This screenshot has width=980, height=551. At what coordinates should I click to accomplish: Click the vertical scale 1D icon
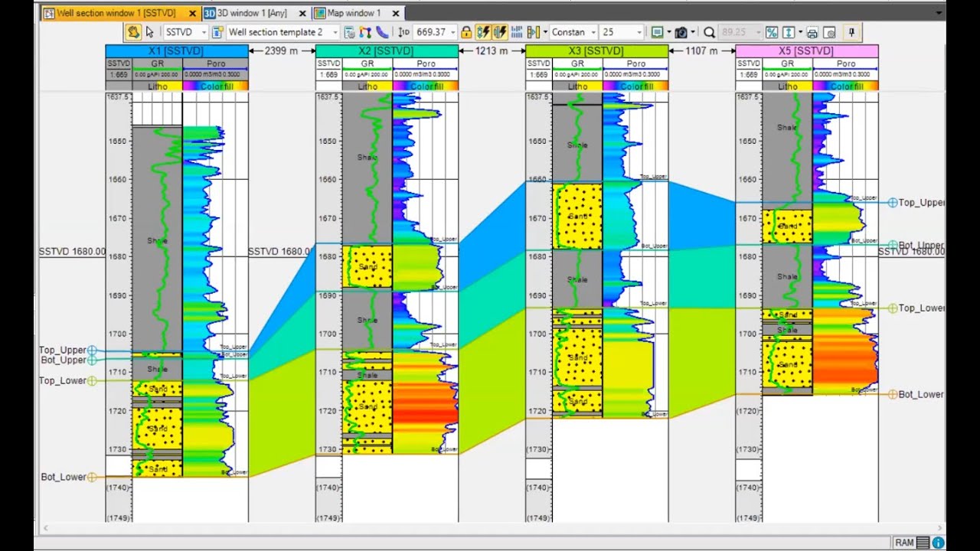click(x=404, y=32)
